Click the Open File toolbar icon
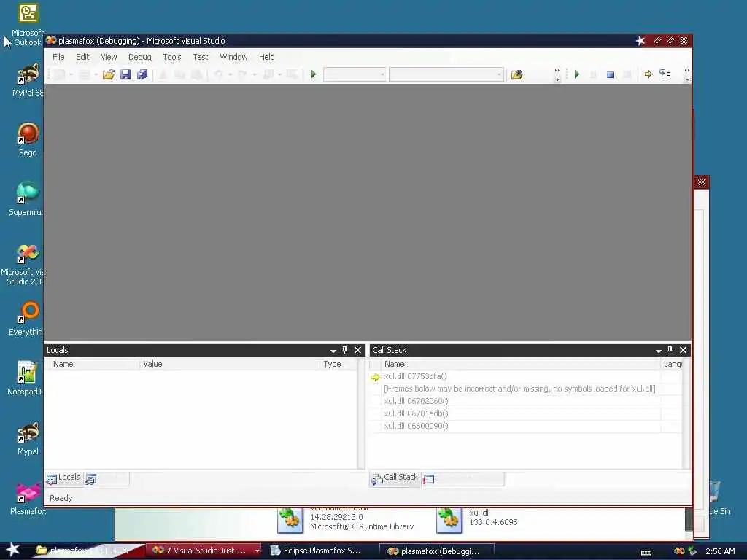The image size is (747, 560). click(109, 74)
